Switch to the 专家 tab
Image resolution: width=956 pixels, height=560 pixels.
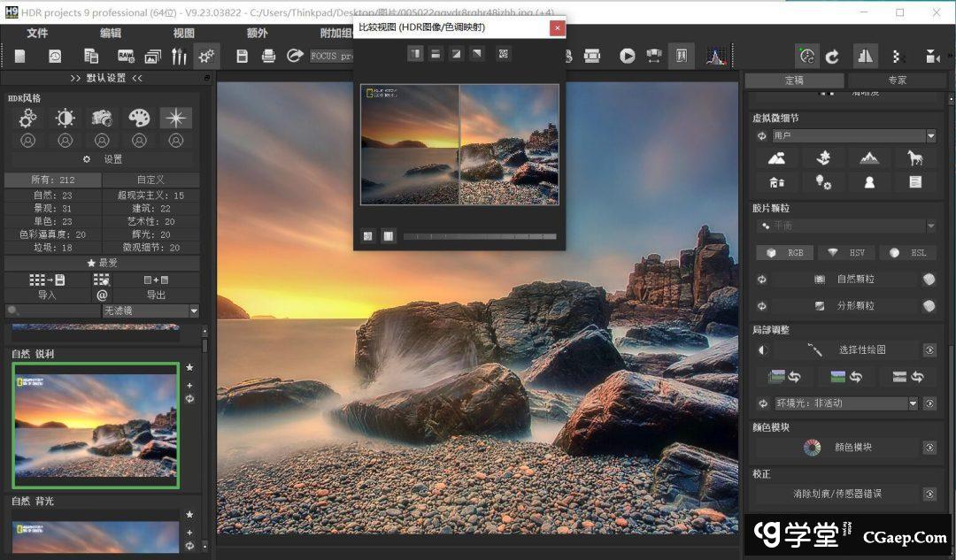[897, 81]
